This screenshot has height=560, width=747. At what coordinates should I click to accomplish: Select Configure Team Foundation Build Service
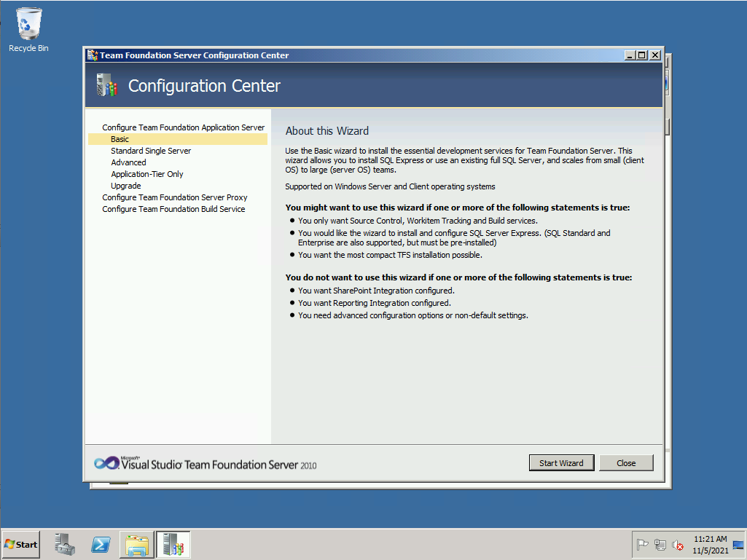point(173,209)
